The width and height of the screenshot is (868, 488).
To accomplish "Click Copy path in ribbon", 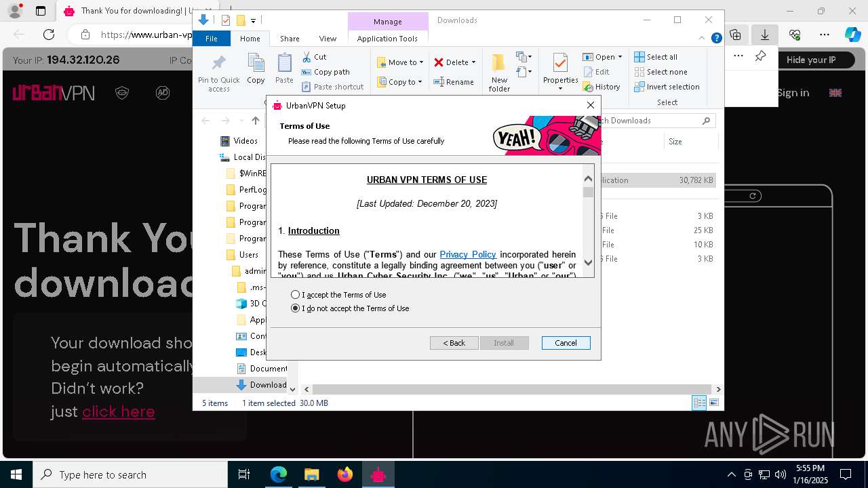I will coord(325,72).
